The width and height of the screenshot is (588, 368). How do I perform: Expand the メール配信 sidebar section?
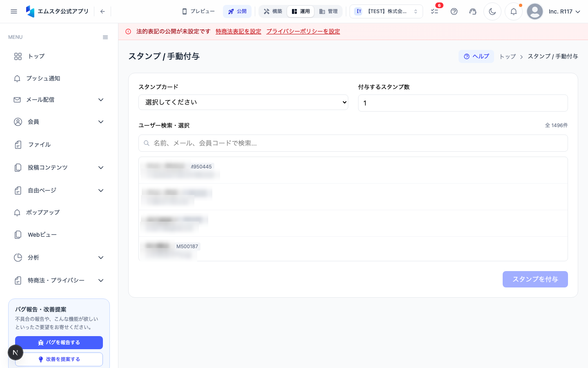point(59,100)
